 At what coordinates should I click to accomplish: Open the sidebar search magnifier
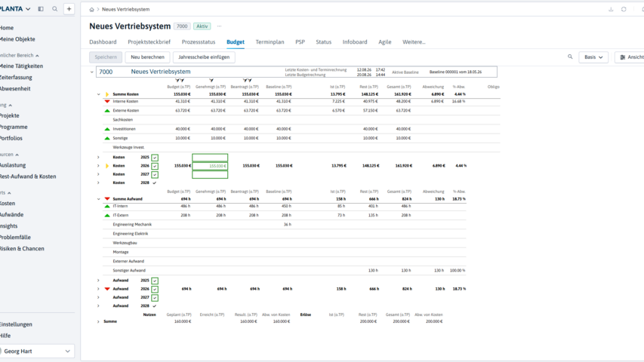(x=54, y=8)
